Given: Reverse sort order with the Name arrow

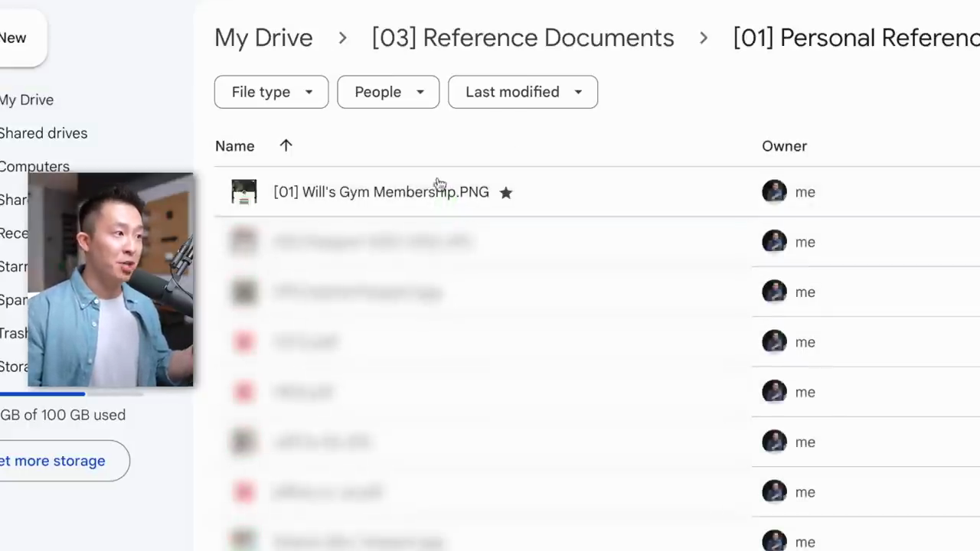Looking at the screenshot, I should tap(286, 145).
